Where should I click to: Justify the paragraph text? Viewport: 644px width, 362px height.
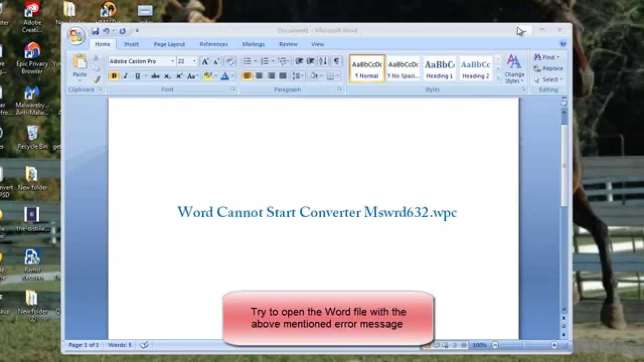[283, 76]
